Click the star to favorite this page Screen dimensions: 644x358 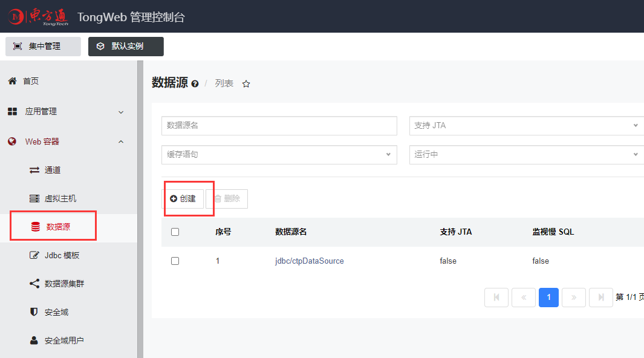pyautogui.click(x=246, y=84)
